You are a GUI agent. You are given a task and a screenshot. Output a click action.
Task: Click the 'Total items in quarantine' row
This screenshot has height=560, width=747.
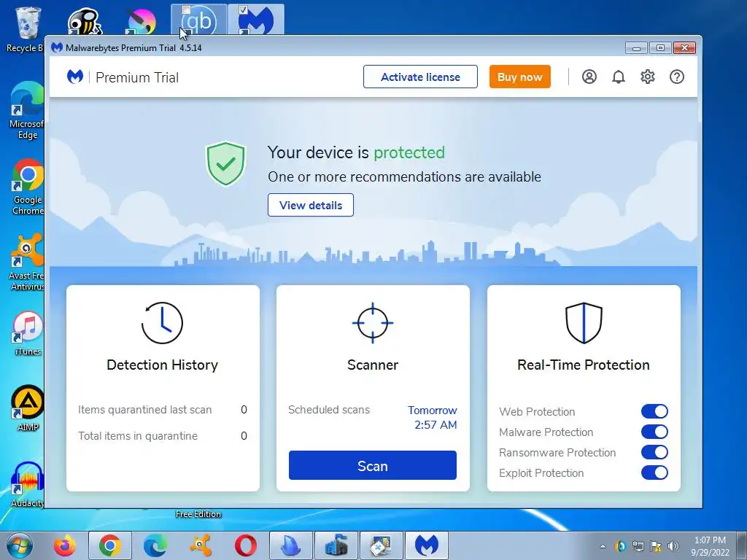pos(163,436)
